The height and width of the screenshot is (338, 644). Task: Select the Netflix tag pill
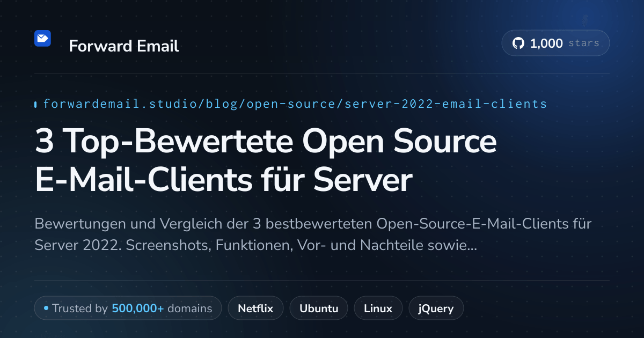point(255,308)
